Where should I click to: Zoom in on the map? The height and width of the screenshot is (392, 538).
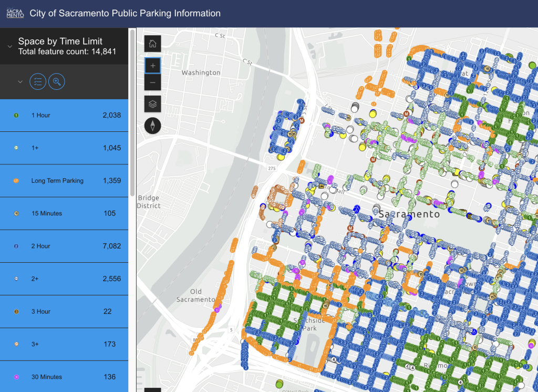152,66
